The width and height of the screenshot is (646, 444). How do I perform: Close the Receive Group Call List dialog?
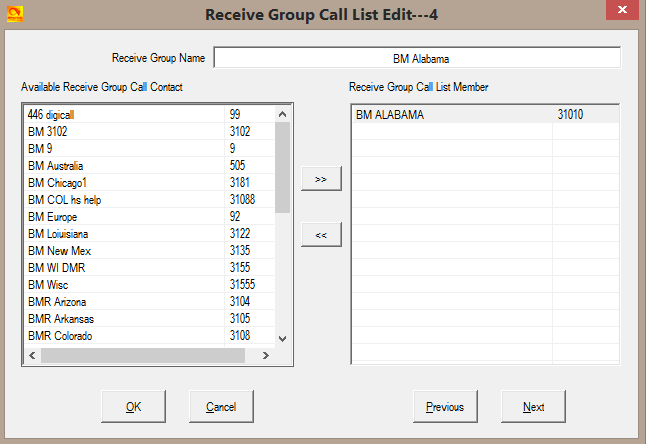pos(619,15)
